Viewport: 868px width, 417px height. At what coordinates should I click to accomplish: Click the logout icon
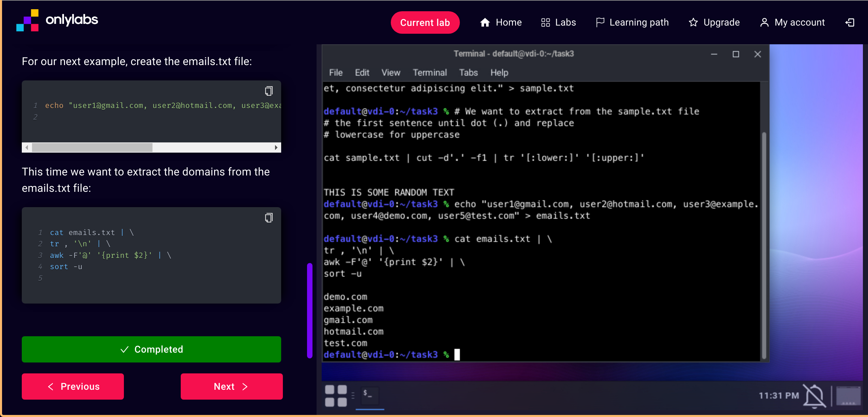tap(850, 22)
